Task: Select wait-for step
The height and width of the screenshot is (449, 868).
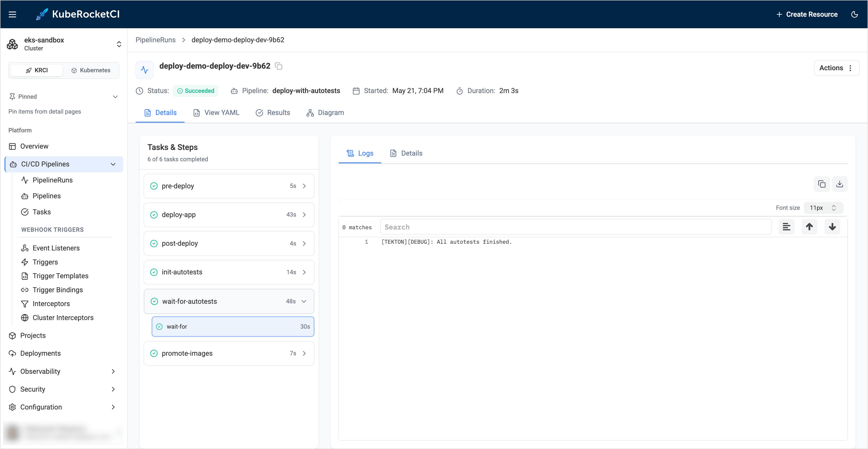Action: (233, 327)
